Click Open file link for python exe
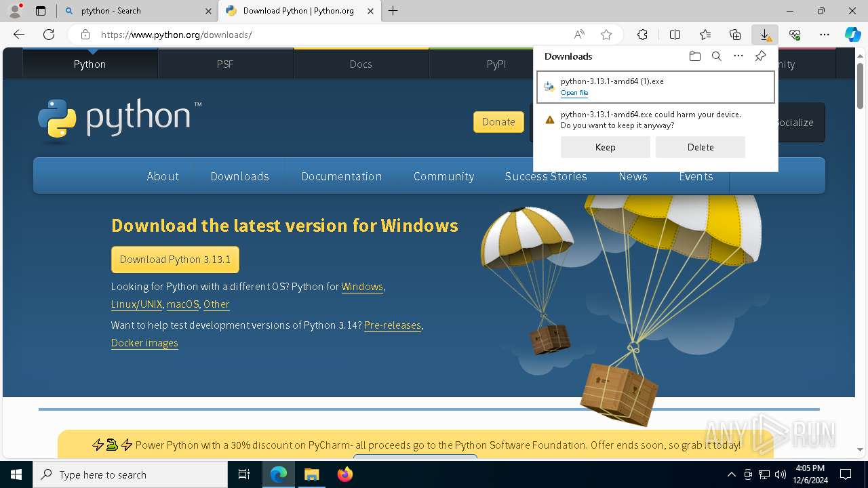 coord(574,93)
